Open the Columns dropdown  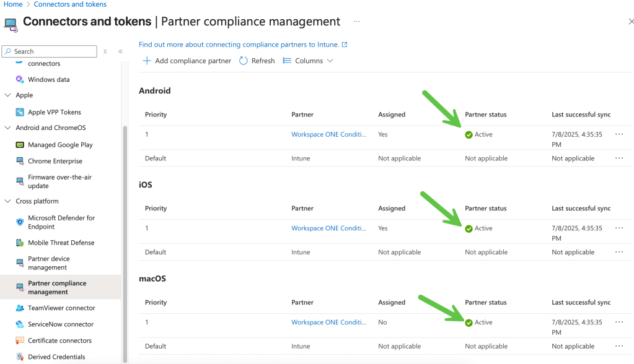click(x=308, y=61)
